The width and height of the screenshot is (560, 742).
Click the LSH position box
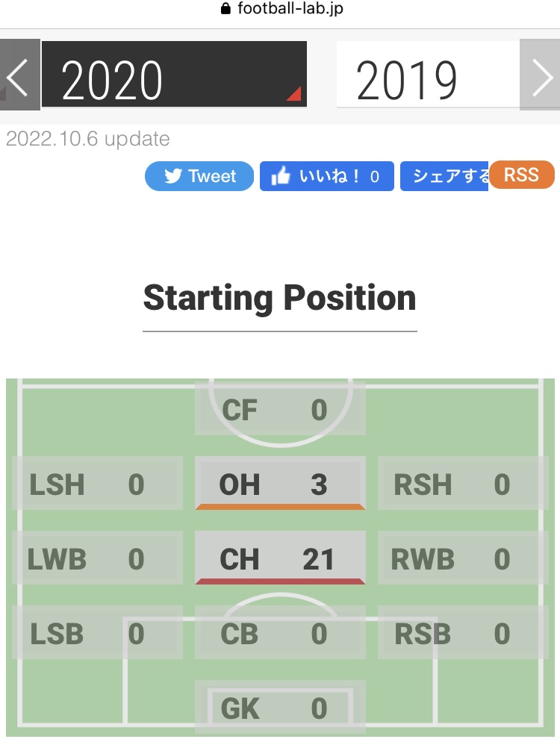[98, 483]
